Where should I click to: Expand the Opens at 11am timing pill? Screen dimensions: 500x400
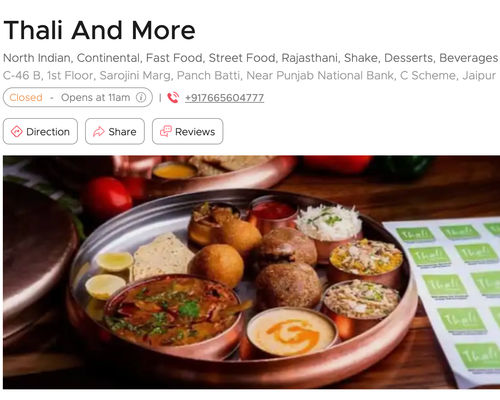pyautogui.click(x=78, y=97)
